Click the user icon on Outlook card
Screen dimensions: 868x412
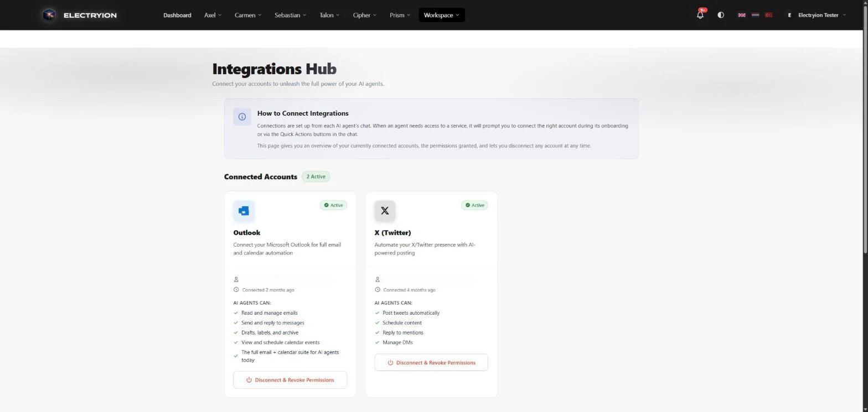(236, 280)
